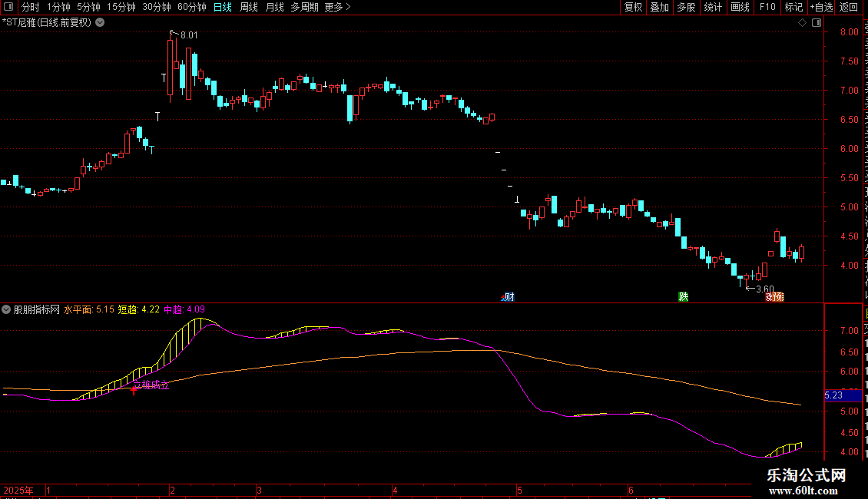868x499 pixels.
Task: Select the 30分钟 period tab
Action: [x=157, y=7]
